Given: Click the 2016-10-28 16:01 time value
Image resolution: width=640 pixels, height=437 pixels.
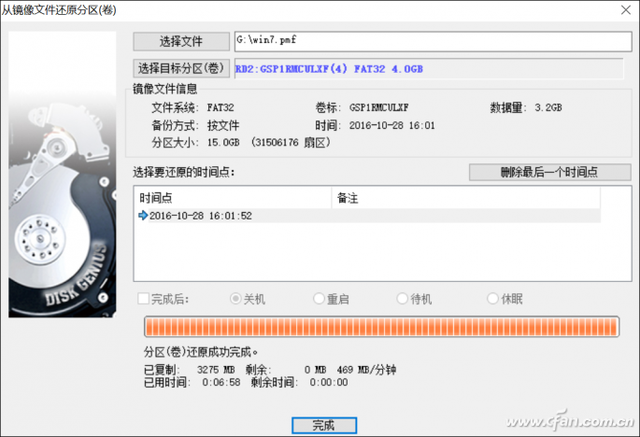Looking at the screenshot, I should tap(392, 125).
